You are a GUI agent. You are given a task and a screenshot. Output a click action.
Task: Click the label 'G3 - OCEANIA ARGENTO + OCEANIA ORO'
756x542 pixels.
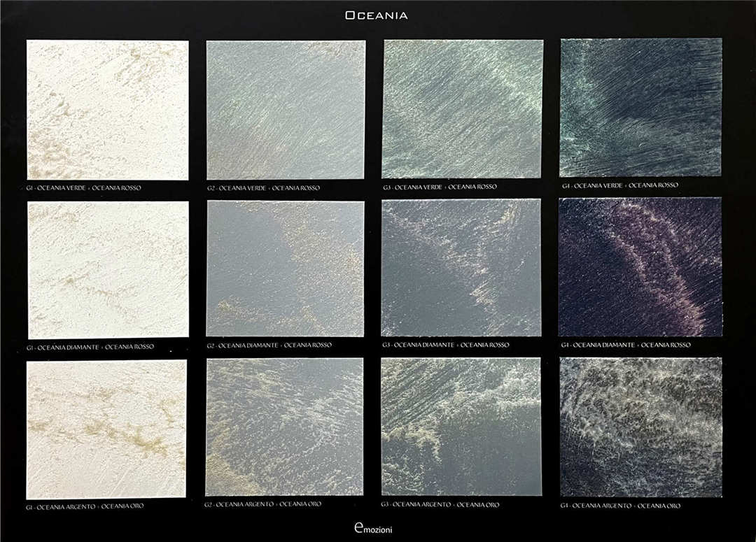tap(440, 505)
